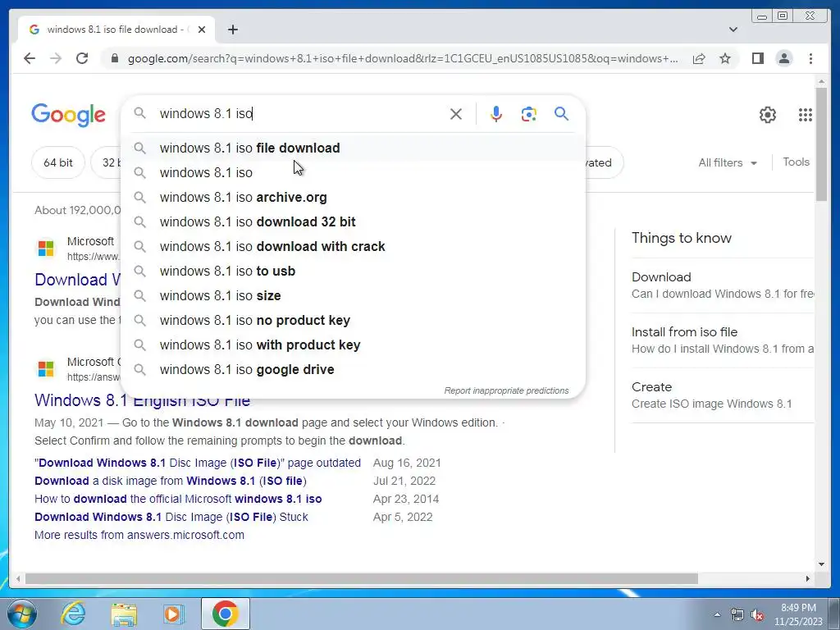840x630 pixels.
Task: Choose suggestion 'windows 8.1 iso google drive'
Action: coord(354,370)
